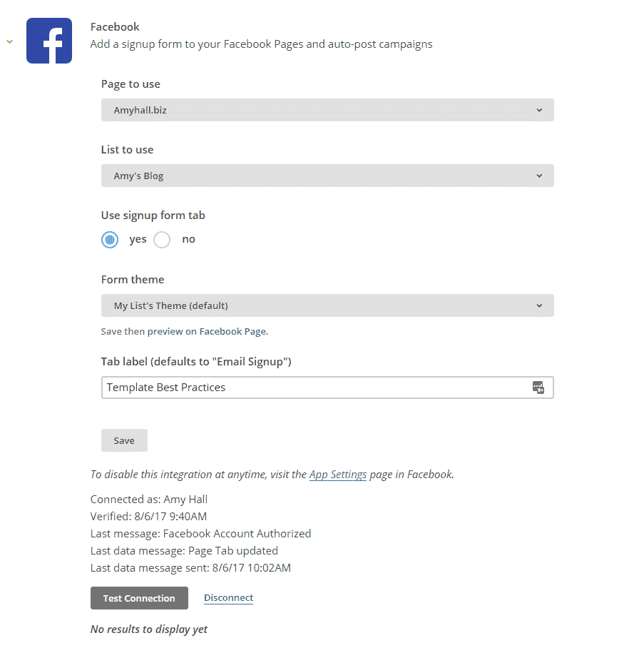Screen dimensions: 644x648
Task: Click the arrow on My List's Theme dropdown
Action: (x=539, y=305)
